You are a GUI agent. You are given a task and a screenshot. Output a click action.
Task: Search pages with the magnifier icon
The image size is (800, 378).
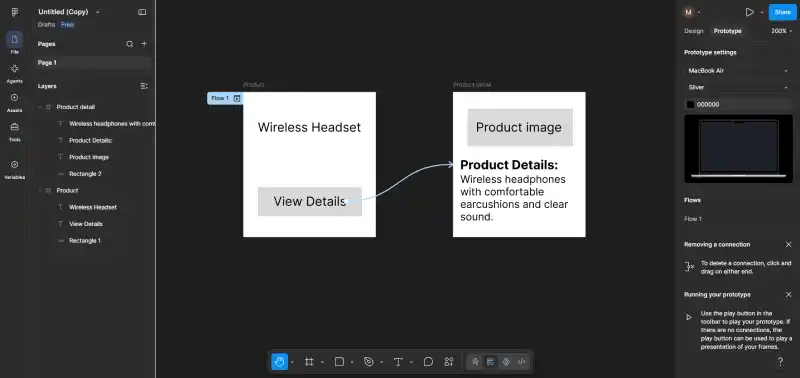pyautogui.click(x=130, y=44)
